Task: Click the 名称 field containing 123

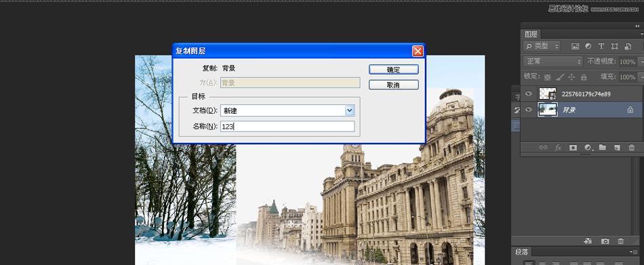Action: (x=287, y=127)
